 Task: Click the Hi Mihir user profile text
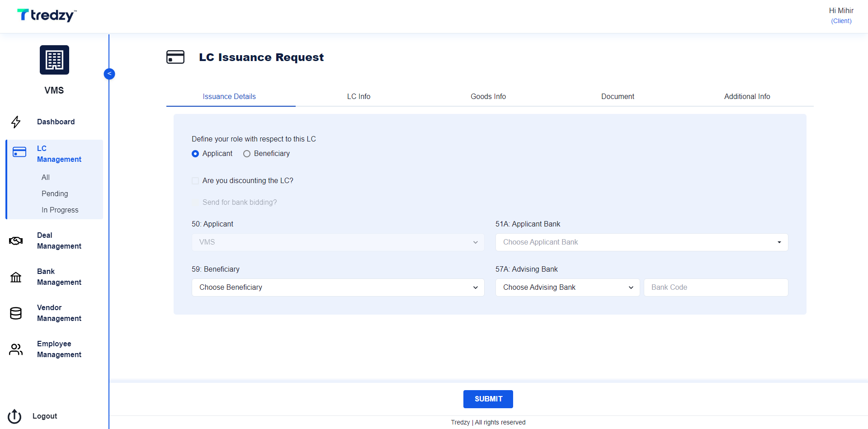tap(841, 11)
